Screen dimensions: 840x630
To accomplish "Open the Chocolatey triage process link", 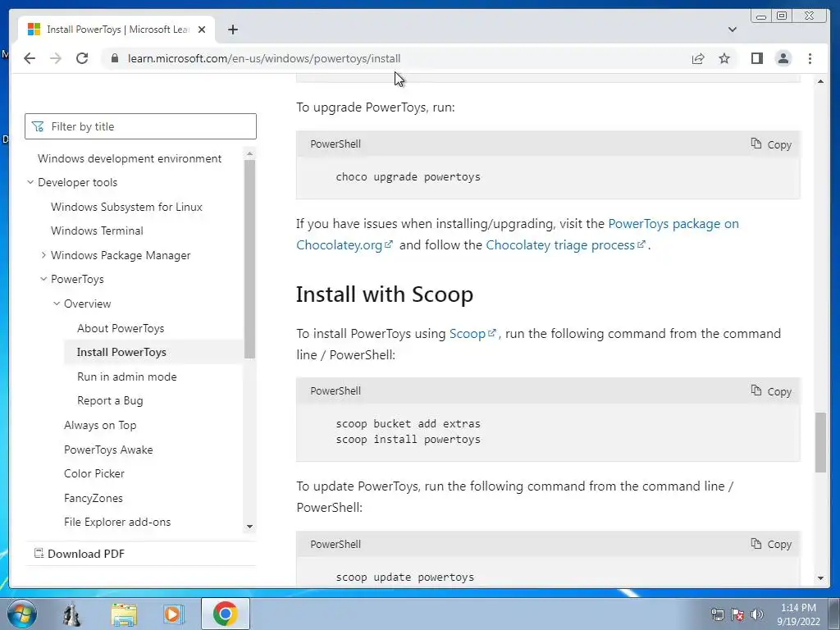I will point(565,244).
